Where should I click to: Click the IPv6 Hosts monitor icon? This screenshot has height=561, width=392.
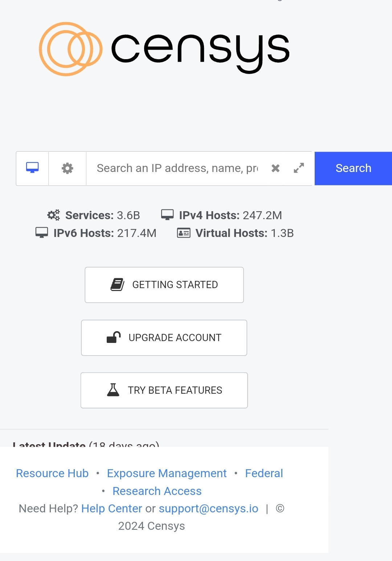pos(42,233)
